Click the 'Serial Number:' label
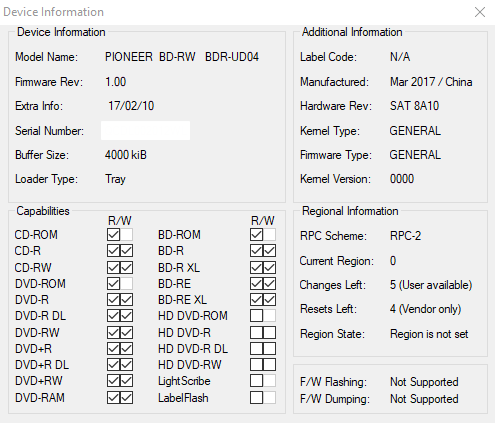This screenshot has height=423, width=495. point(49,131)
